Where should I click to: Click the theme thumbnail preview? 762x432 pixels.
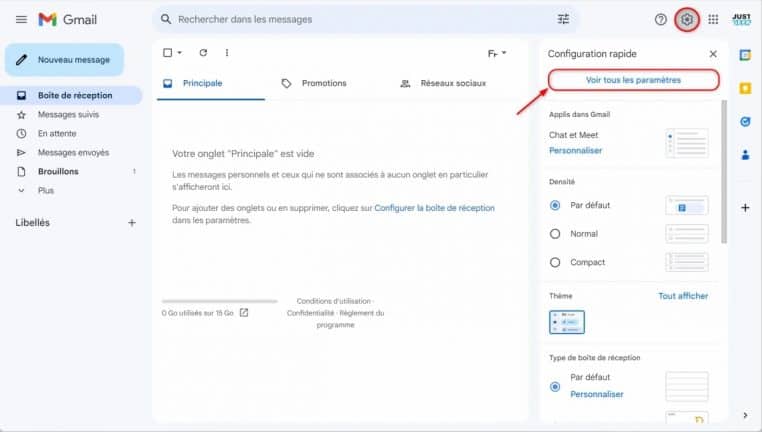tap(567, 322)
